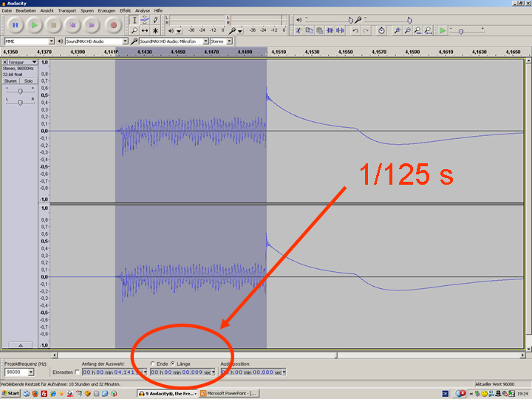Viewport: 532px width, 399px height.
Task: Click the Undo arrow icon
Action: 355,30
